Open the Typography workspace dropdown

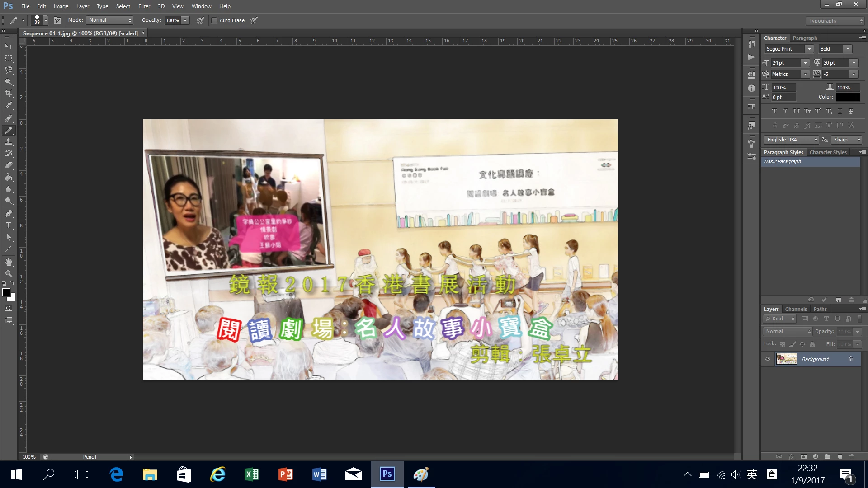point(835,21)
